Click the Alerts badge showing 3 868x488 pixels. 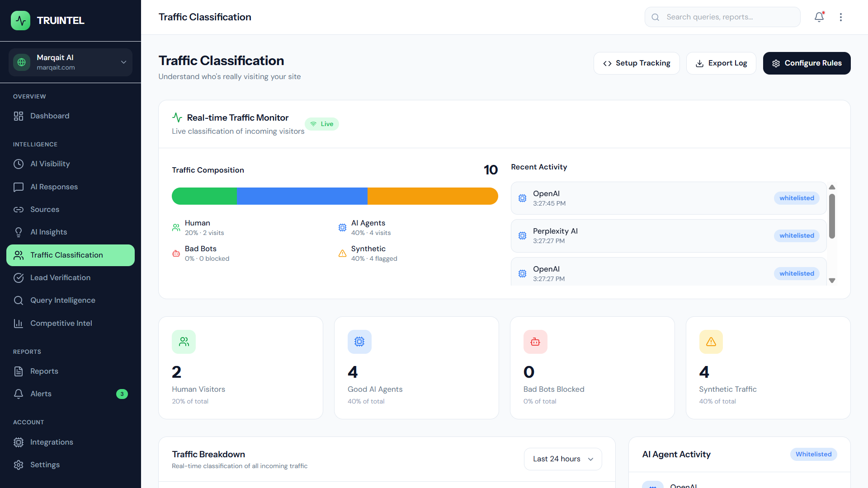point(122,394)
